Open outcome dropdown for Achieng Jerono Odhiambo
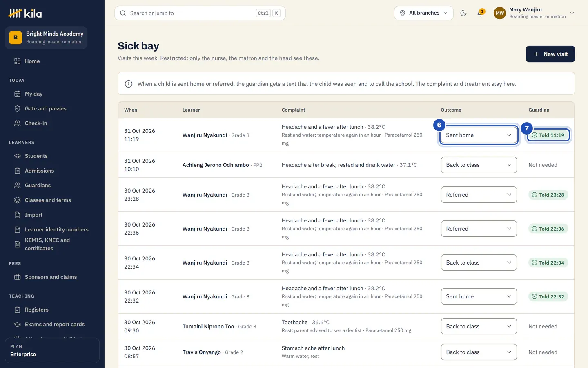This screenshot has height=368, width=588. coord(479,165)
